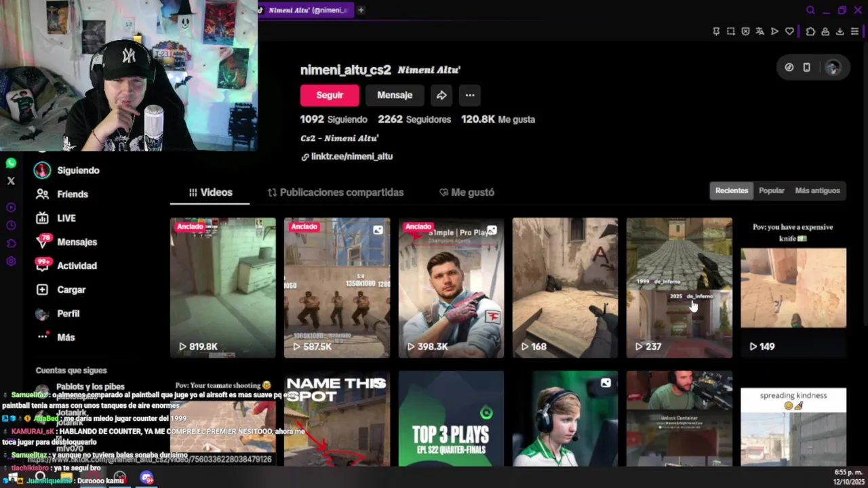868x488 pixels.
Task: Open the video of player with headset
Action: [565, 418]
